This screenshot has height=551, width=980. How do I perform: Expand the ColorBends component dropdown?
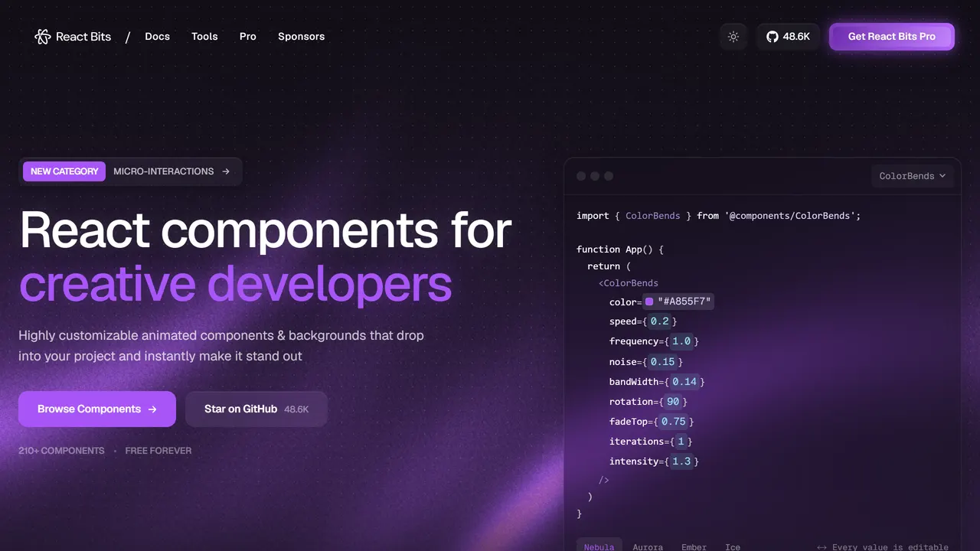point(913,176)
